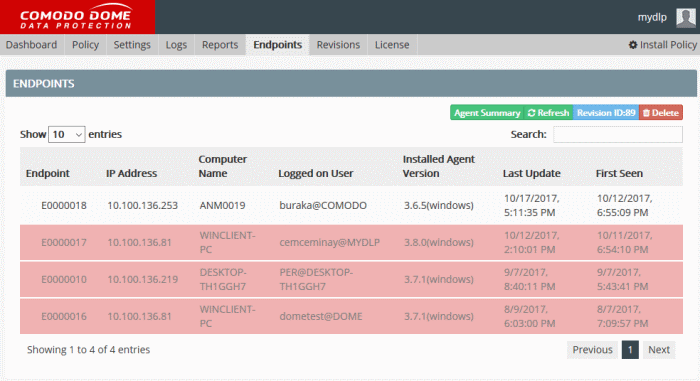The image size is (700, 381).
Task: Sort by Computer Name column header
Action: pos(222,166)
